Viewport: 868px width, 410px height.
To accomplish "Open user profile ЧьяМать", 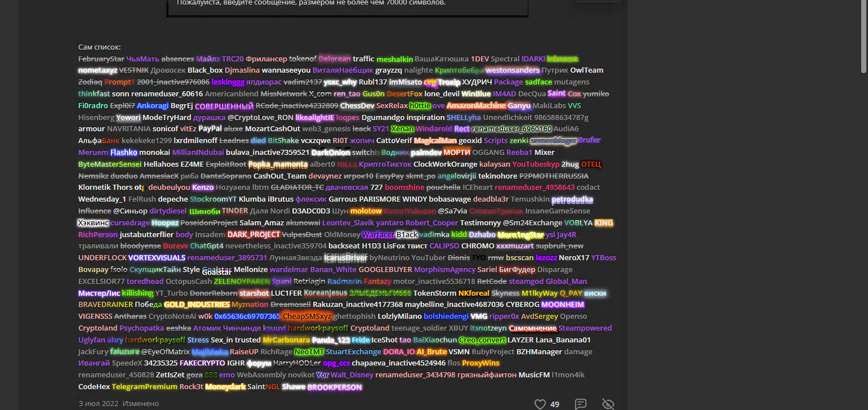I will coord(143,59).
